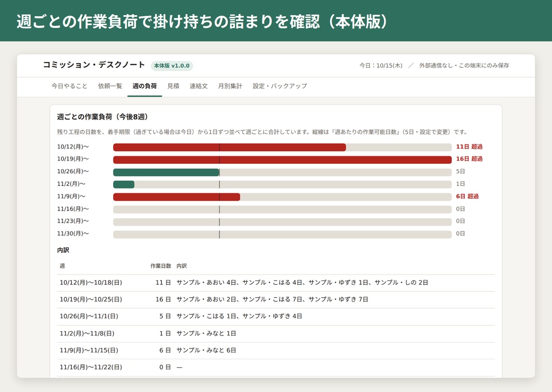Click the 6日 超過 label
The height and width of the screenshot is (392, 552).
(x=467, y=196)
